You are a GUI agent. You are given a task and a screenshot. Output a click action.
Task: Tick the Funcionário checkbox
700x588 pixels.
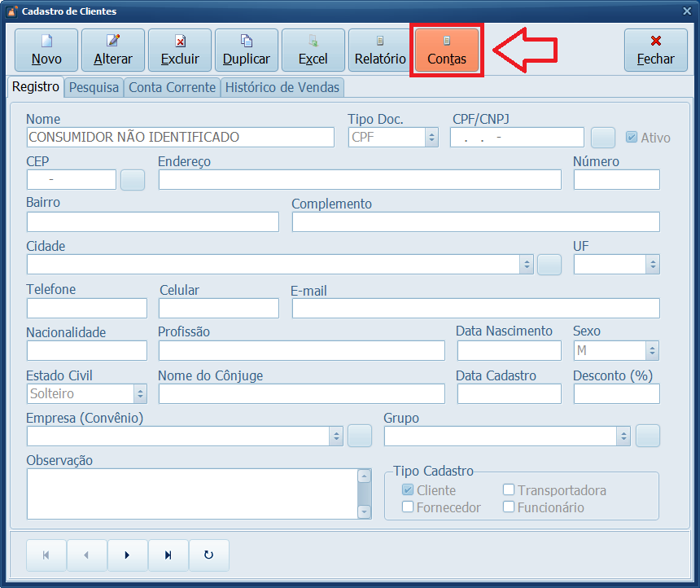[509, 507]
